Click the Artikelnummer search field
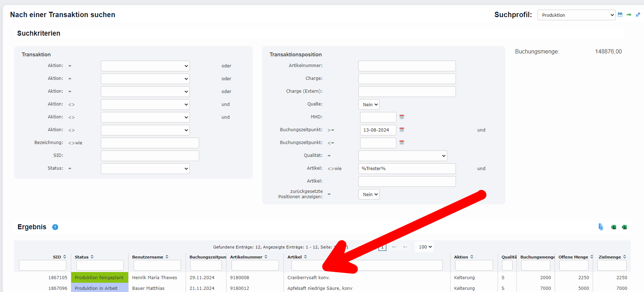 pyautogui.click(x=407, y=66)
